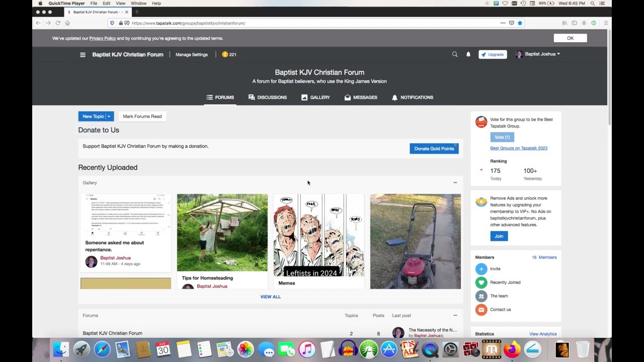Open Safari from the Dock
This screenshot has width=644, height=362.
point(102,349)
